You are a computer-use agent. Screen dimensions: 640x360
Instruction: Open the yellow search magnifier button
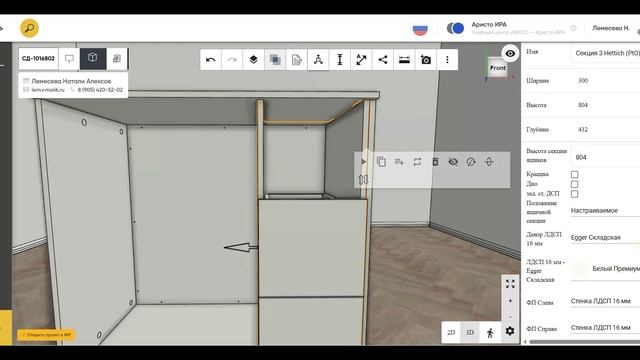point(29,28)
